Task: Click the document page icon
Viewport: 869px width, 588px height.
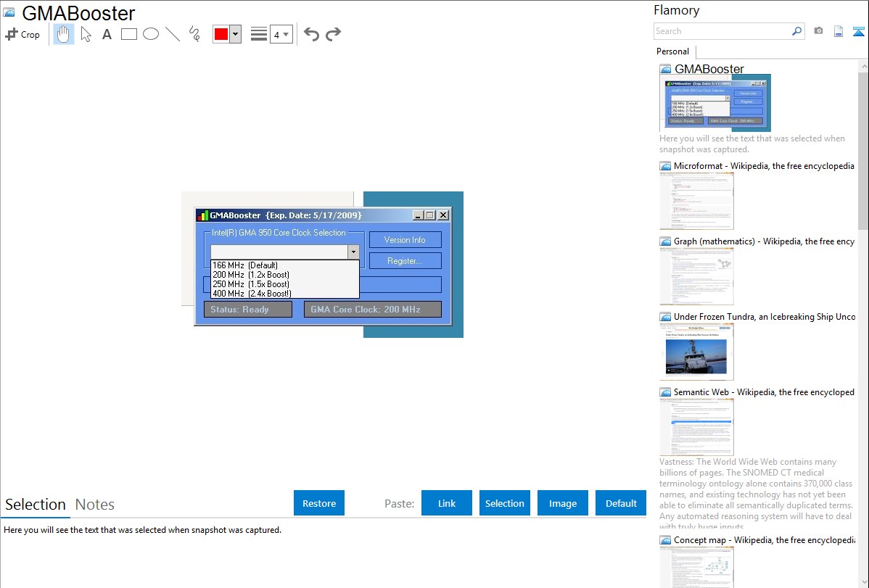Action: (839, 32)
